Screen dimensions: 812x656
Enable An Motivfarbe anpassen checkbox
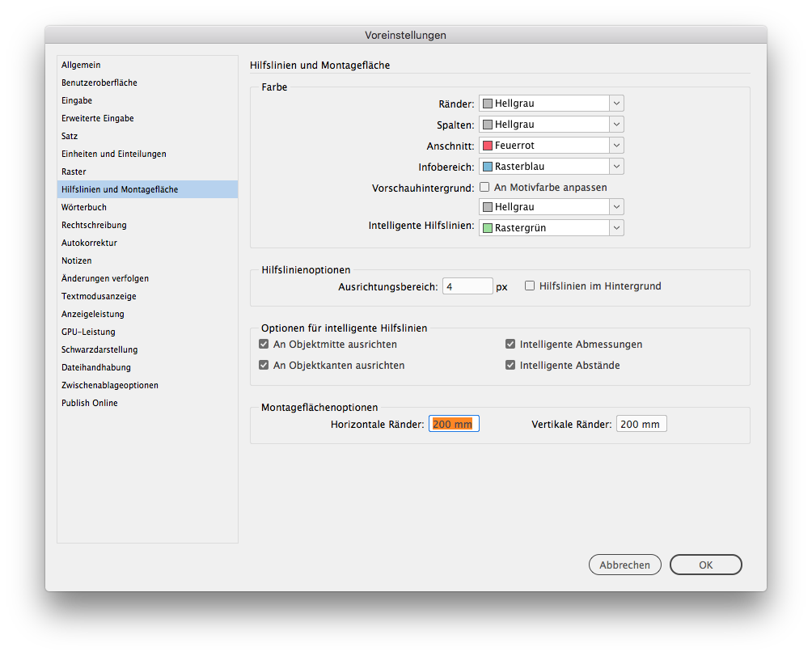point(484,187)
